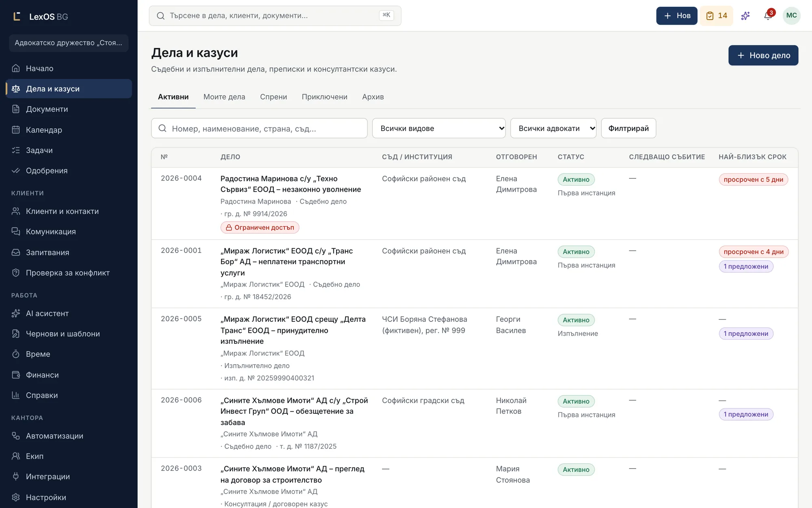Open the notifications bell icon
Viewport: 812px width, 508px height.
click(x=767, y=15)
